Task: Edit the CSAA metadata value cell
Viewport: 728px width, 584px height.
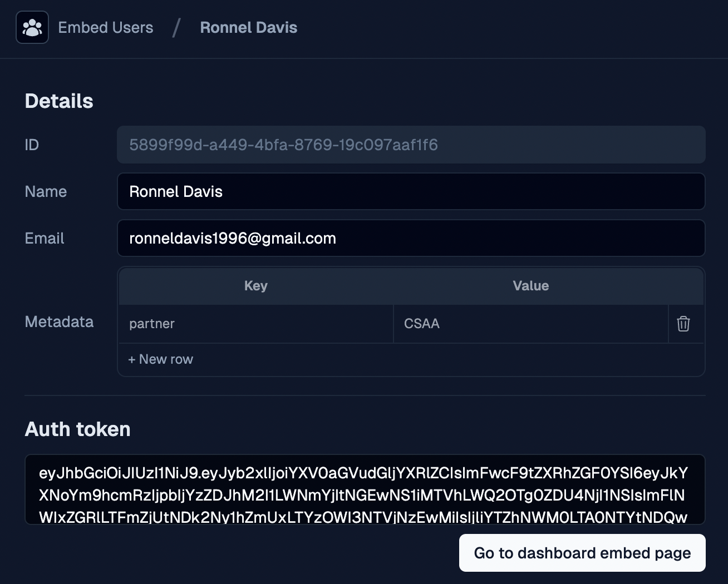Action: (530, 324)
